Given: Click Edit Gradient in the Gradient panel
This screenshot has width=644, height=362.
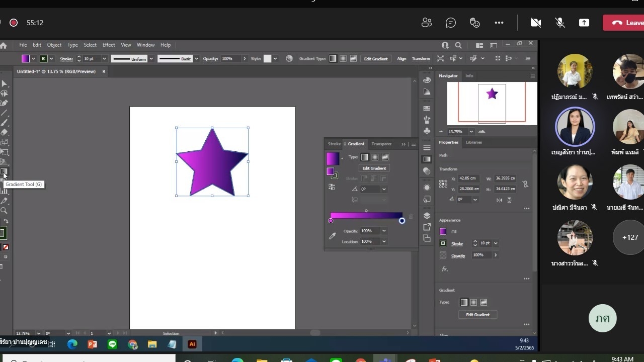Looking at the screenshot, I should 374,168.
